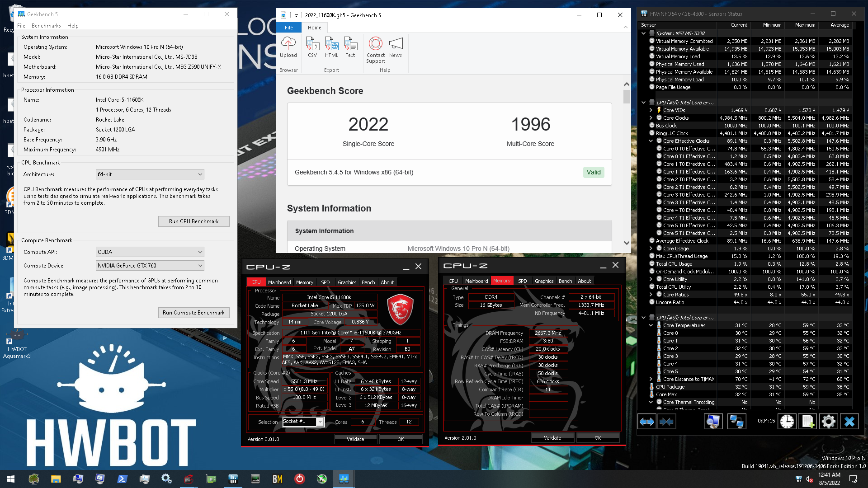The width and height of the screenshot is (868, 488).
Task: Select File tab in Geekbench results ribbon
Action: (288, 28)
